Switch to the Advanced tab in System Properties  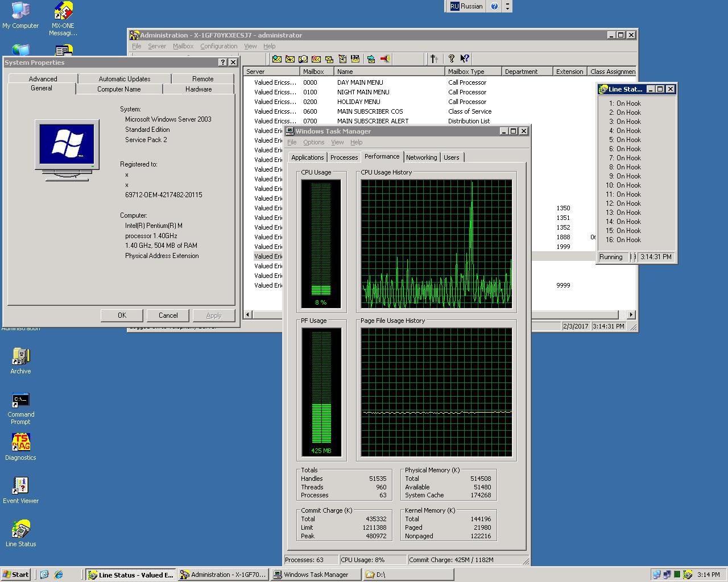[43, 79]
